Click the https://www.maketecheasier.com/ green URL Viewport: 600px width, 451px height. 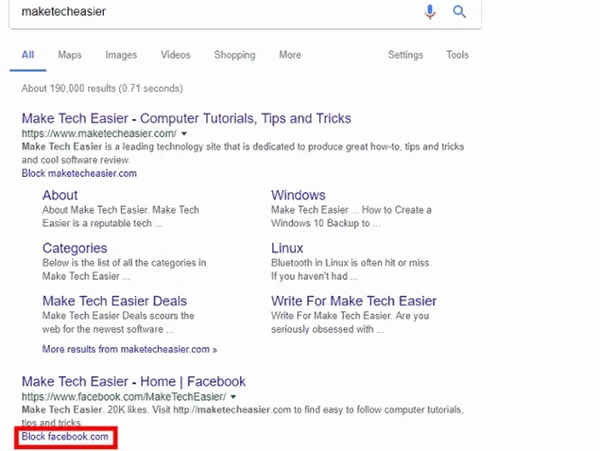point(99,134)
